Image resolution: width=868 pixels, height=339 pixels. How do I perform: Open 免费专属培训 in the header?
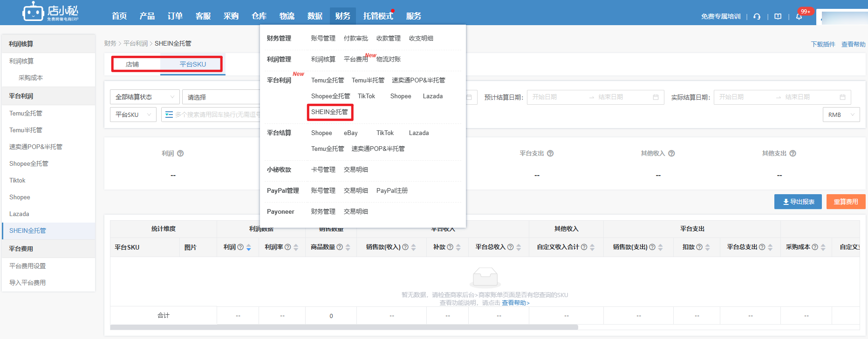721,16
